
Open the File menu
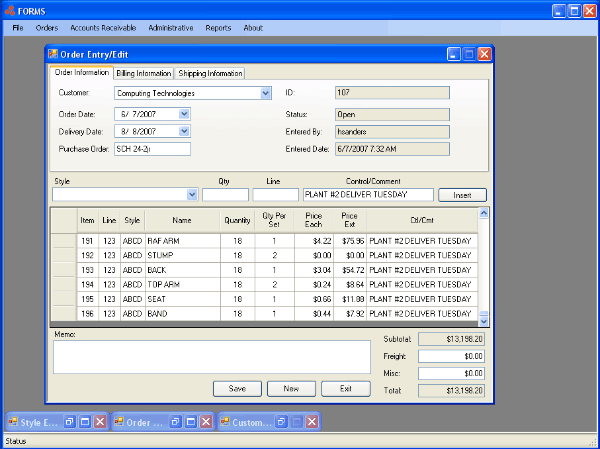(x=18, y=28)
